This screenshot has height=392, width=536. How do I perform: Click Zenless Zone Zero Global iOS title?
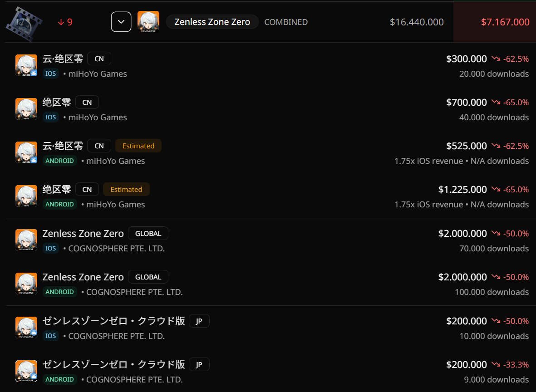click(83, 233)
